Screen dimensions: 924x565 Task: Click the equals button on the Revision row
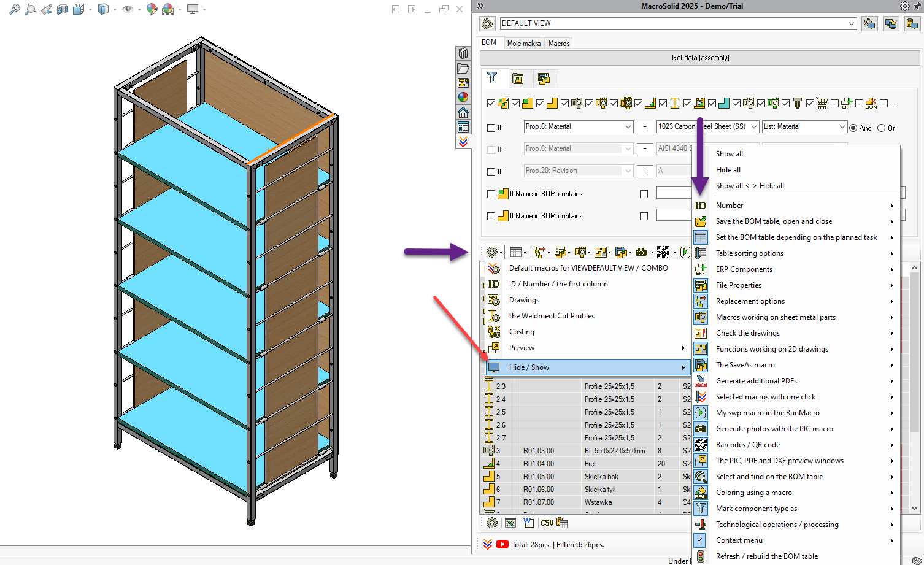coord(644,171)
